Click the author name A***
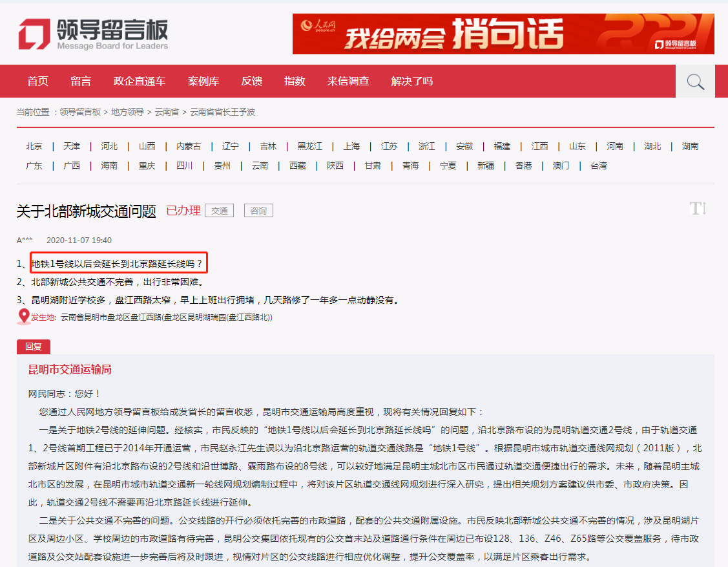Screen dimensions: 728x567 tap(25, 241)
